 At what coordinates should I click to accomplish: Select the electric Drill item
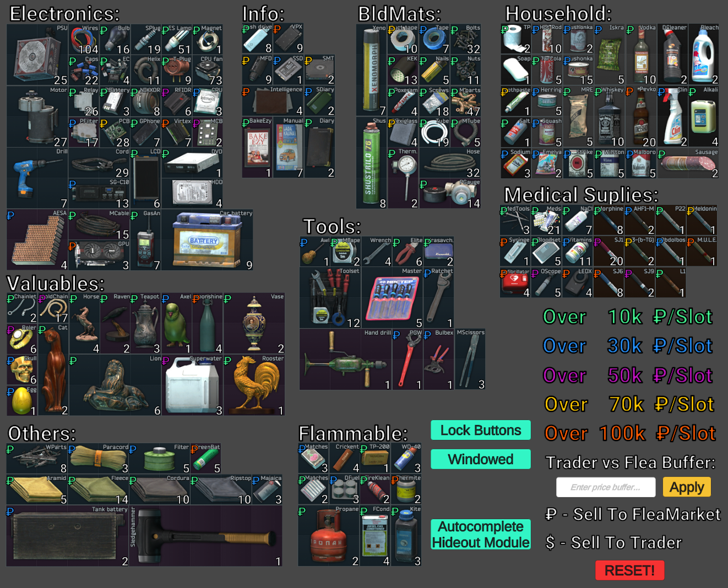(x=37, y=178)
